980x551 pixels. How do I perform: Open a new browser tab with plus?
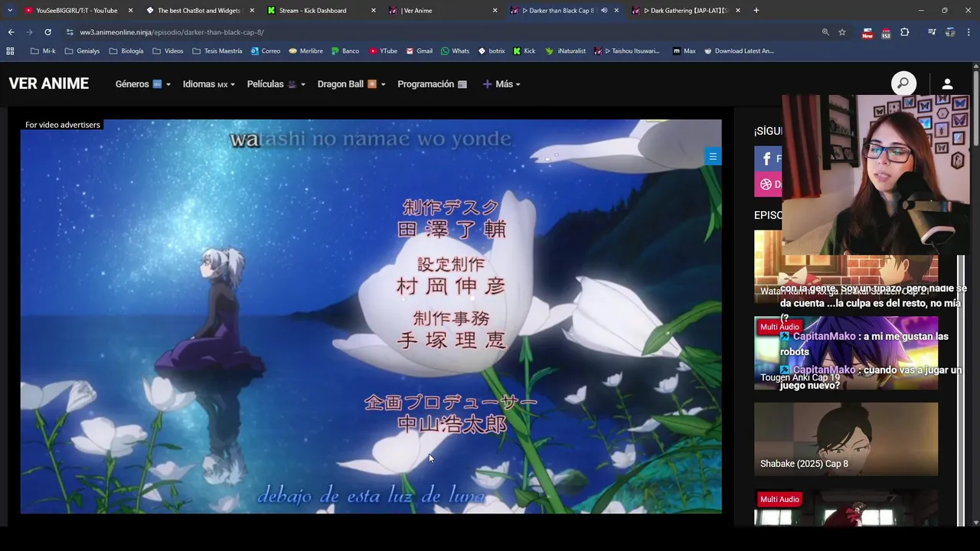click(x=756, y=11)
